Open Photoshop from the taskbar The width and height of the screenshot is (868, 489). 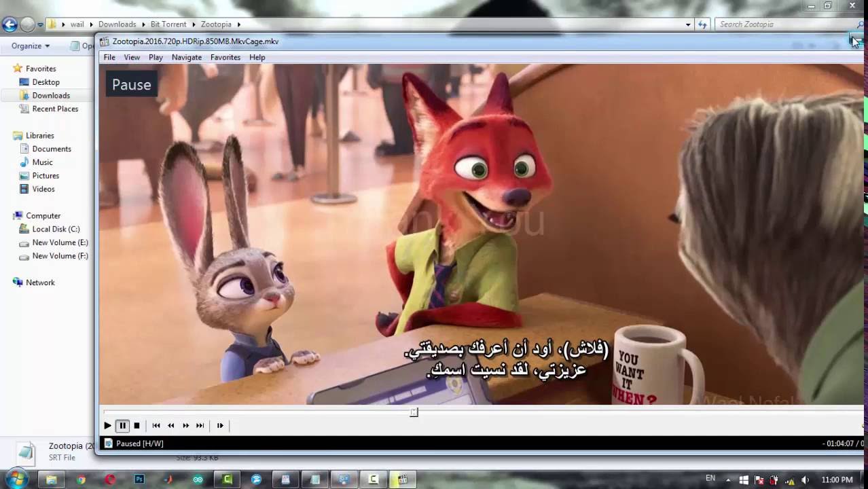pos(139,479)
